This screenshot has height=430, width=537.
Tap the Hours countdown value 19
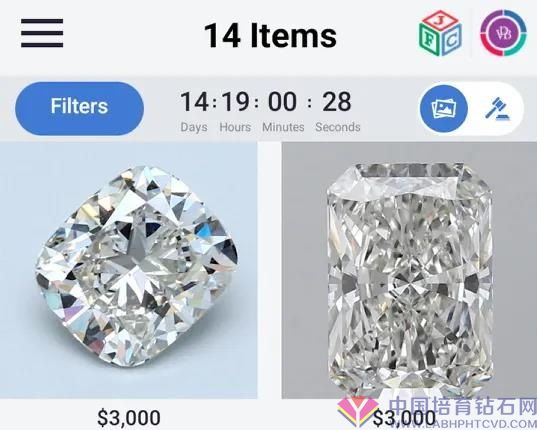[x=235, y=102]
